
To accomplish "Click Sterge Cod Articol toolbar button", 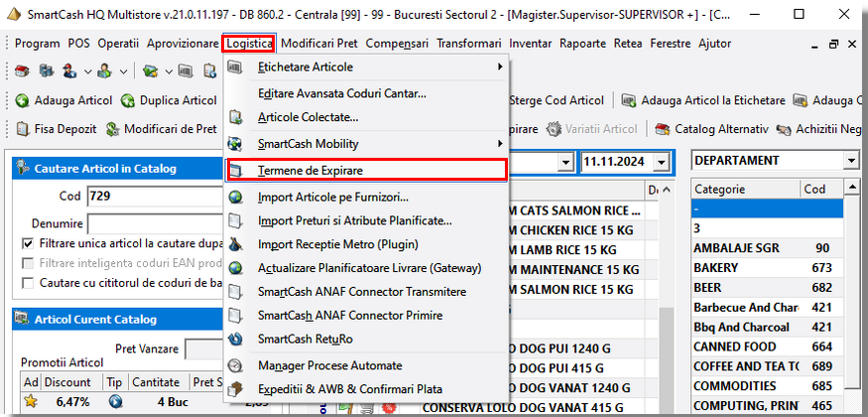I will click(556, 100).
